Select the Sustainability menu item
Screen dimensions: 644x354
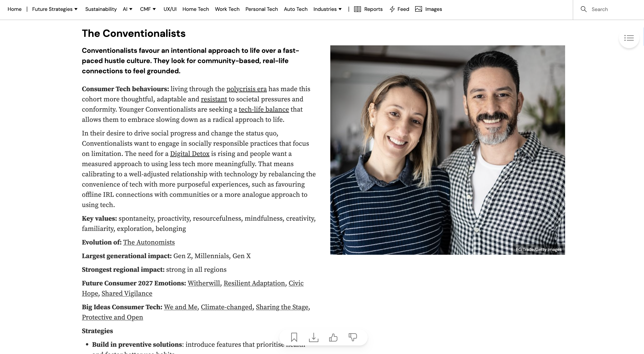pos(101,9)
